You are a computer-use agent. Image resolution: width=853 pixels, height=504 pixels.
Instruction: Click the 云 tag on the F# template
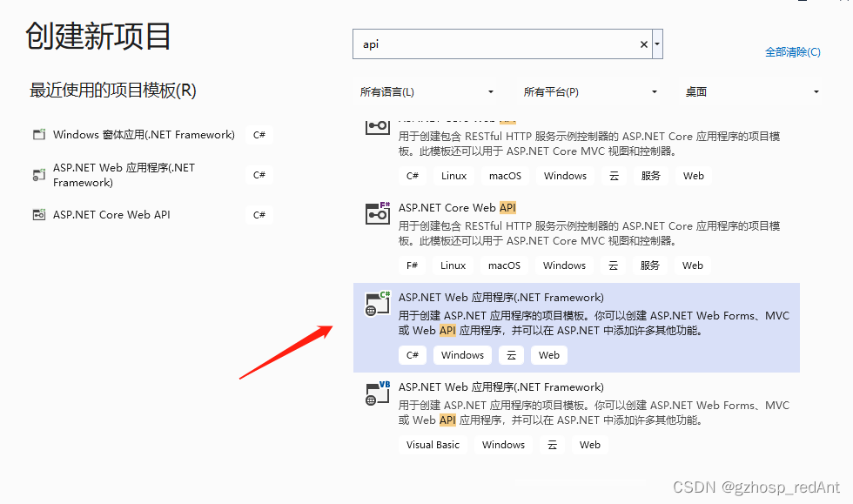click(615, 265)
